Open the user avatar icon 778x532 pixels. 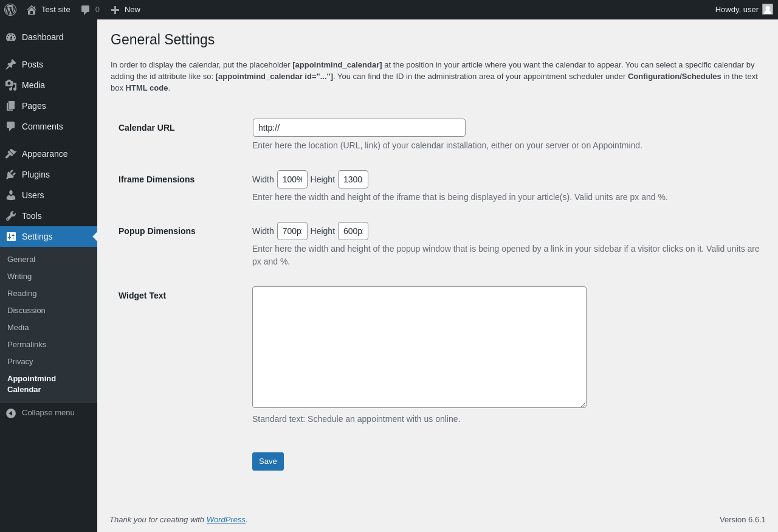tap(768, 9)
